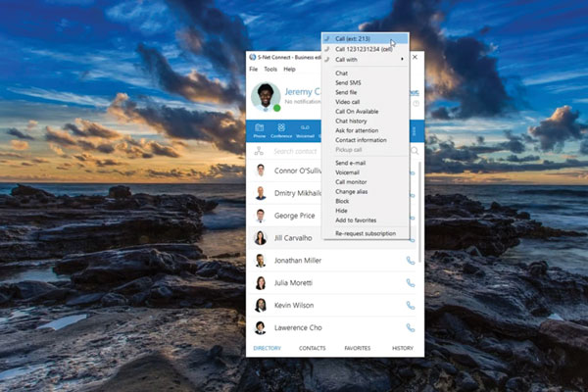
Task: Click the Jeremy C. profile name link
Action: [x=303, y=91]
